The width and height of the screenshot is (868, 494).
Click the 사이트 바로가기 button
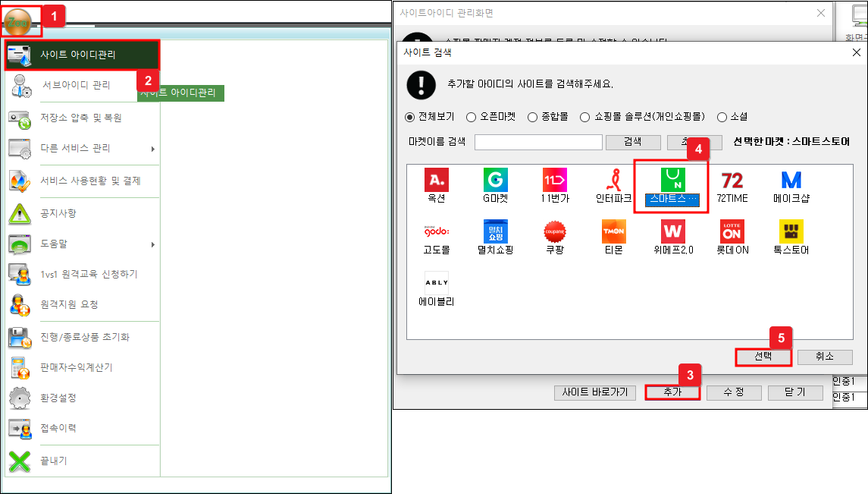[x=595, y=392]
